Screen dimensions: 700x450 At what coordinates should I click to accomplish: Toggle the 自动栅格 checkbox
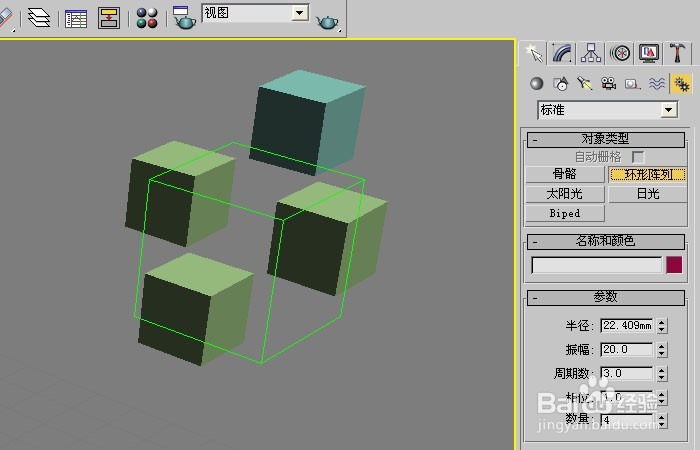click(x=638, y=157)
